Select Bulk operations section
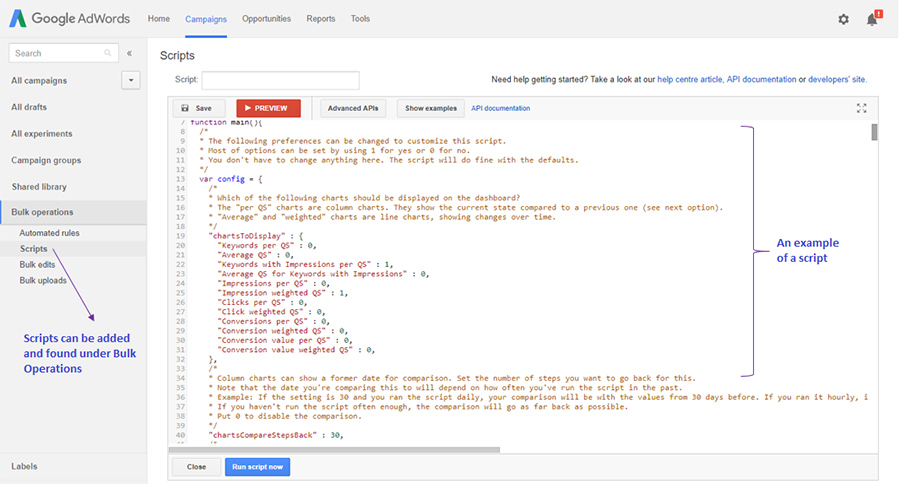The image size is (900, 484). [x=73, y=212]
